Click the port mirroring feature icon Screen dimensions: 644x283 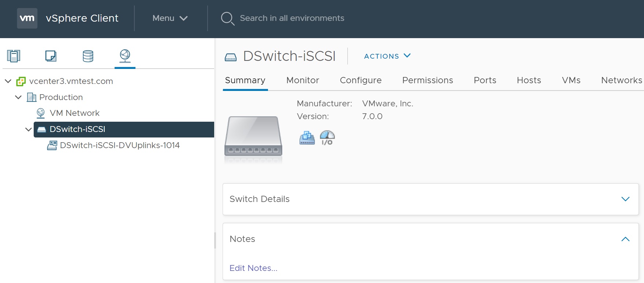(x=307, y=138)
